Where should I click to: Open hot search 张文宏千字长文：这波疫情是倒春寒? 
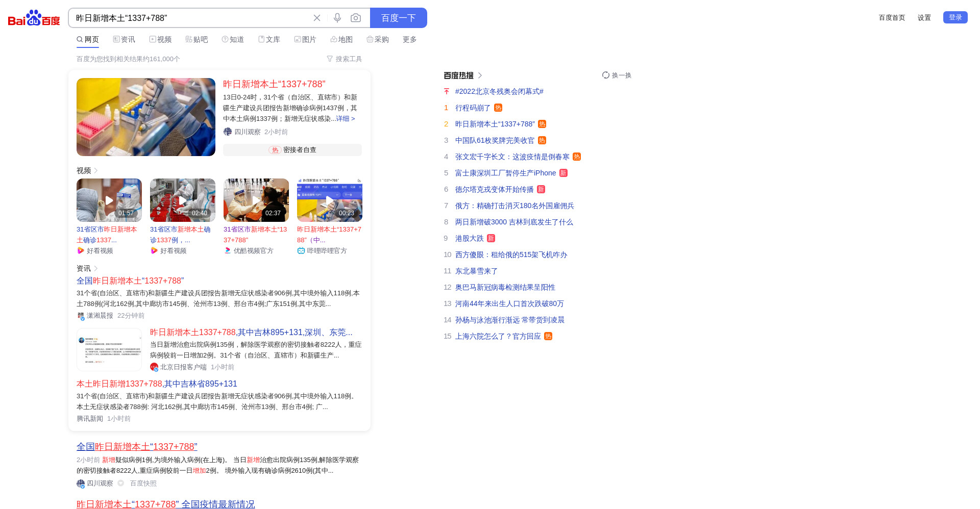(512, 157)
